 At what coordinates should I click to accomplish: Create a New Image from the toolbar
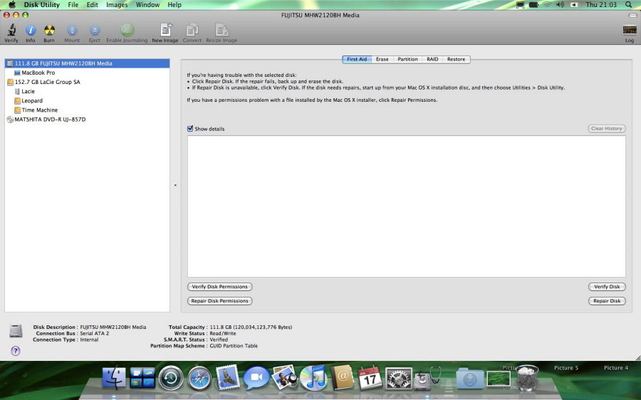pyautogui.click(x=166, y=30)
